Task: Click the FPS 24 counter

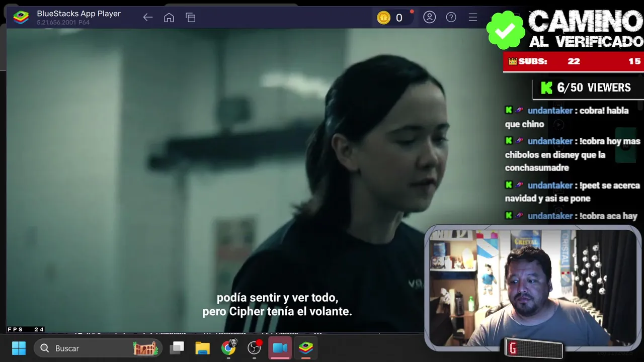Action: click(x=26, y=329)
